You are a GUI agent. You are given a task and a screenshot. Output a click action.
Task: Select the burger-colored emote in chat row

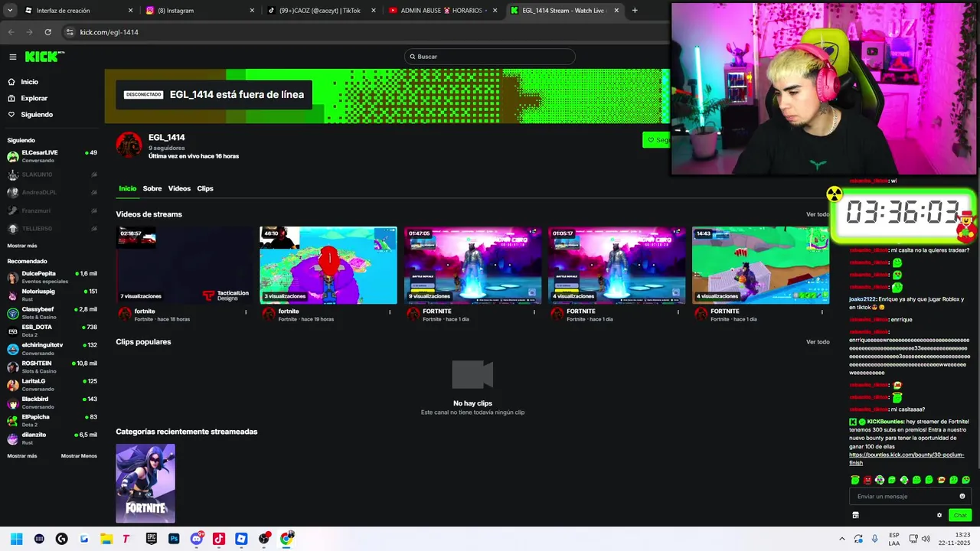tap(942, 480)
